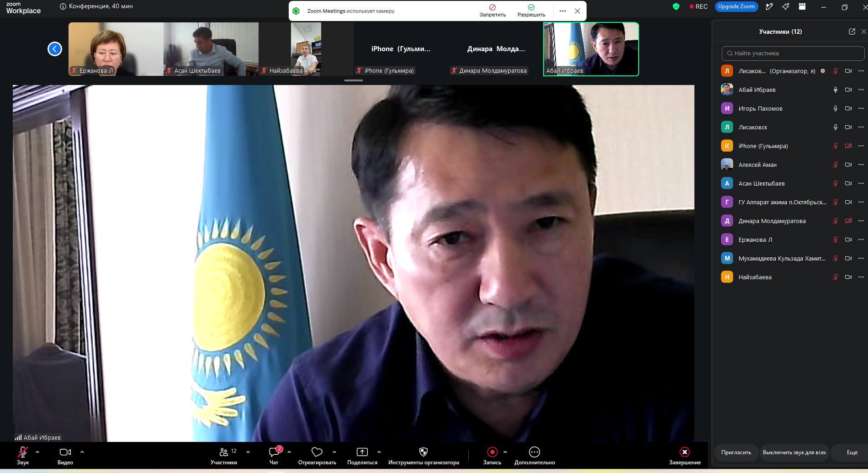Expand participants options arrow next to Участники
Viewport: 868px width, 473px height.
click(x=248, y=452)
